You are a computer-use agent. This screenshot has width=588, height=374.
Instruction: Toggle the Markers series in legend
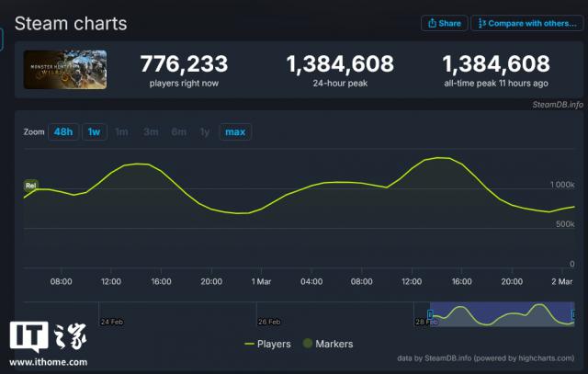326,344
